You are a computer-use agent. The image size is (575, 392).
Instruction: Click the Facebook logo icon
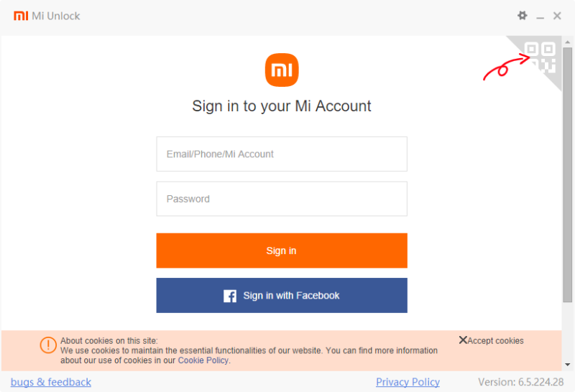pyautogui.click(x=230, y=296)
